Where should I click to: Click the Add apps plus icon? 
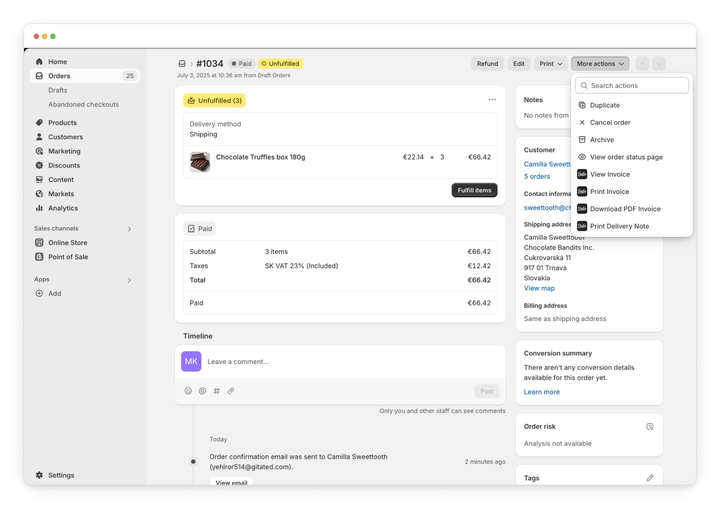tap(39, 294)
